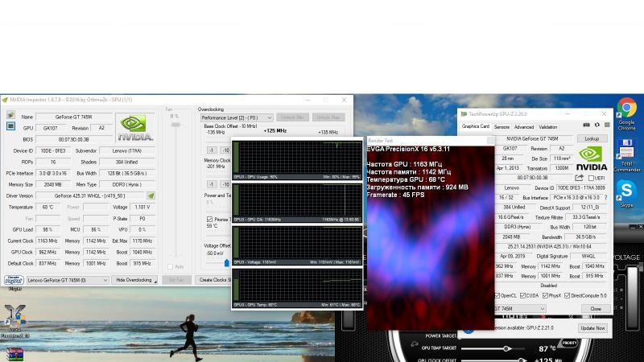
Task: Click the upload screenshot icon in NVIDIA Inspector
Action: (x=10, y=115)
